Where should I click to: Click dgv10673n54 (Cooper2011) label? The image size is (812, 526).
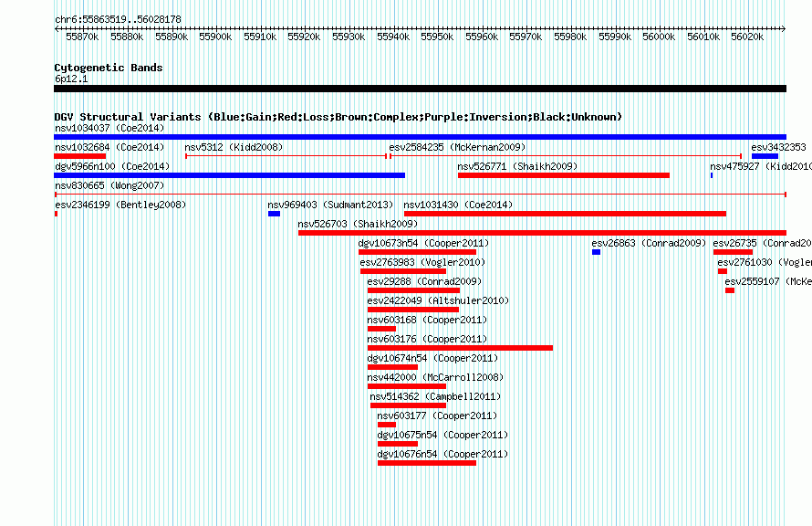click(423, 243)
